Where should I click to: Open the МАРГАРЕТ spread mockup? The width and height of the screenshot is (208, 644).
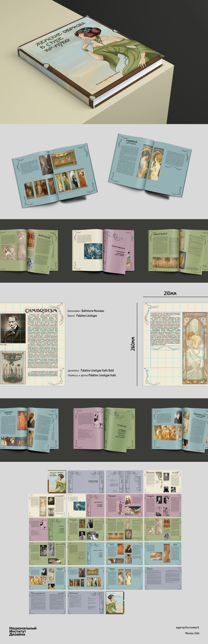(x=178, y=251)
